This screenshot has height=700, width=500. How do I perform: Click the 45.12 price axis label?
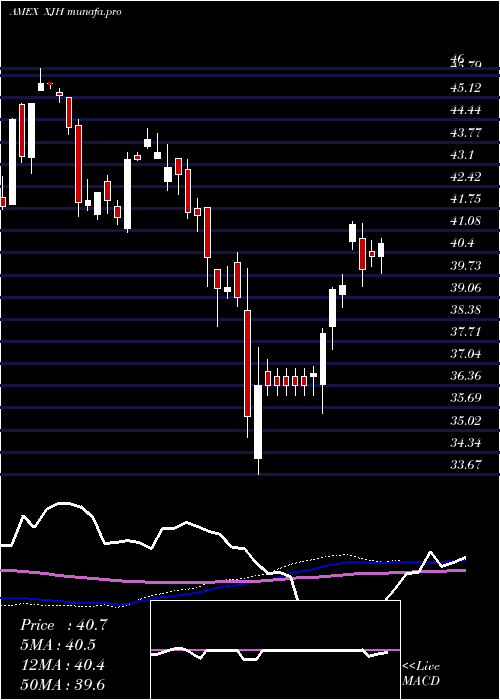coord(466,88)
